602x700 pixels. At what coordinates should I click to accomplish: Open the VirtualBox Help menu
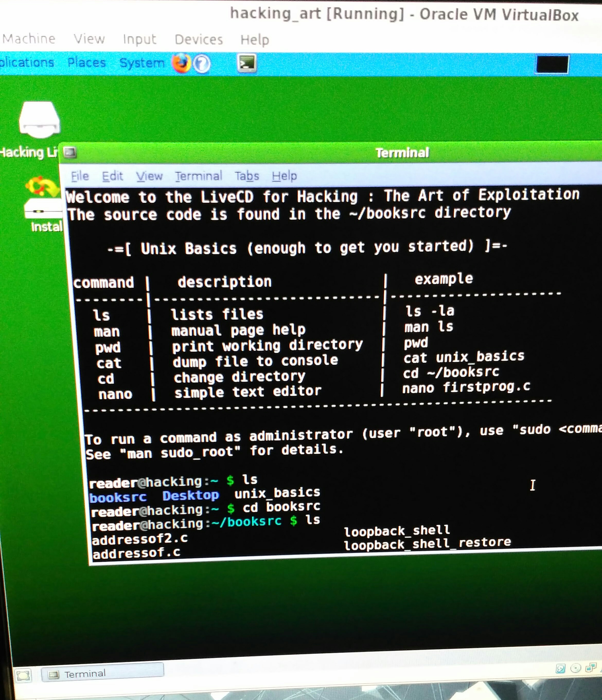tap(255, 40)
